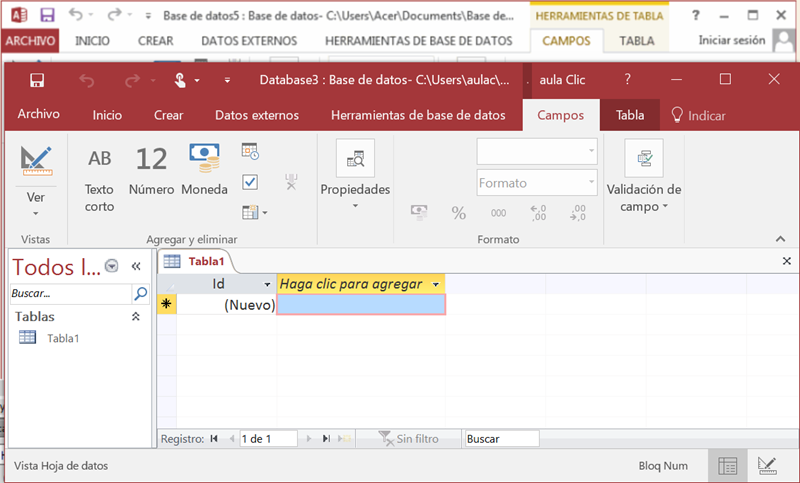Click the navigation pane Buscar field
800x483 pixels.
[x=70, y=293]
